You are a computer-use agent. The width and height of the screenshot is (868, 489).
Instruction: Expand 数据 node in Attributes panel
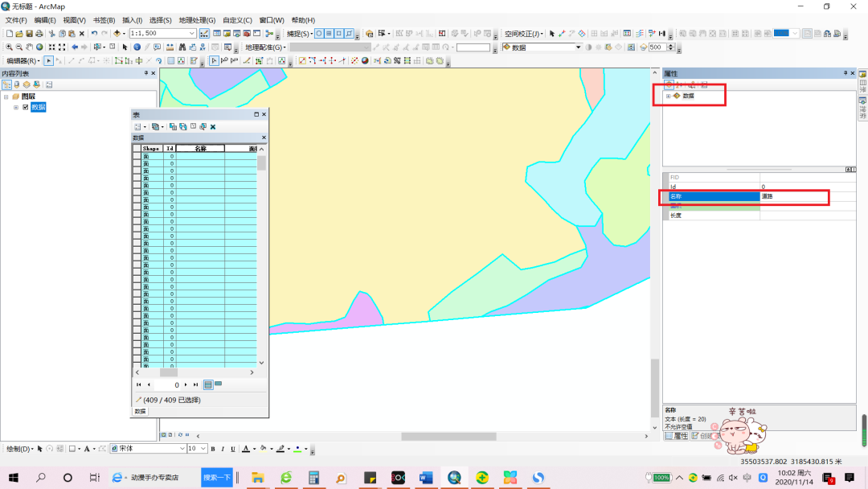(x=668, y=97)
